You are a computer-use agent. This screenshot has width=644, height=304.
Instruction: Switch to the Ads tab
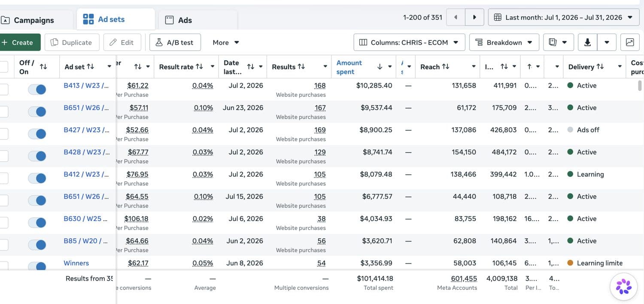click(x=198, y=20)
